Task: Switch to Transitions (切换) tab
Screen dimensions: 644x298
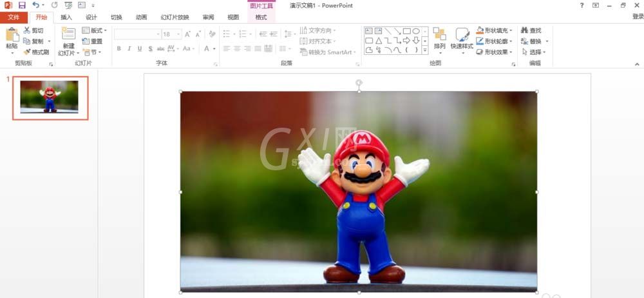Action: click(116, 17)
